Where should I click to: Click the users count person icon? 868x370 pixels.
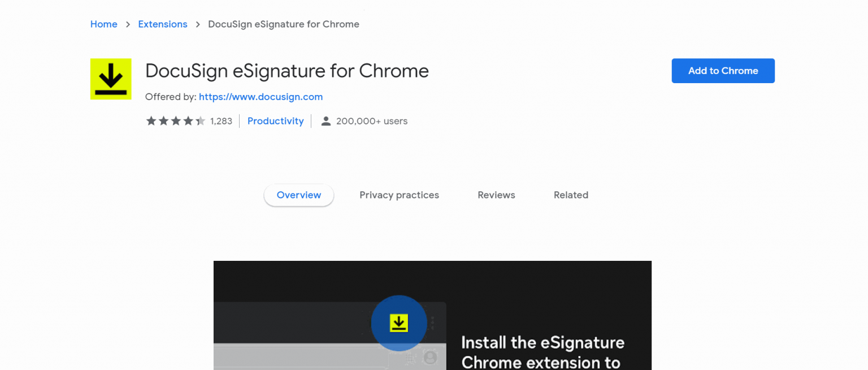click(325, 121)
